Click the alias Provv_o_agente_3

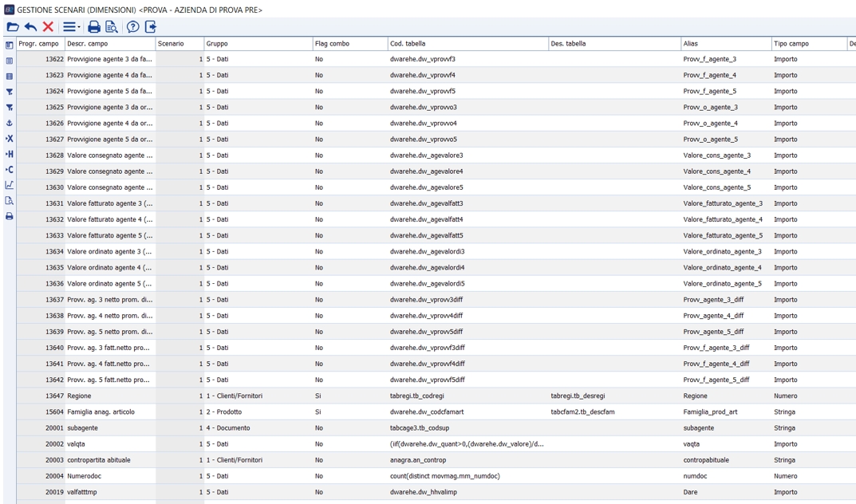pyautogui.click(x=726, y=107)
